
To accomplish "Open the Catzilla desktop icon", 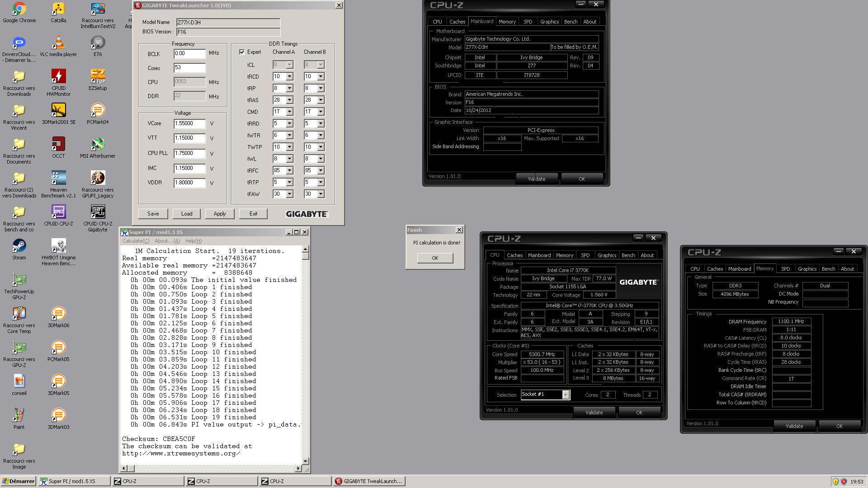I will coord(58,12).
